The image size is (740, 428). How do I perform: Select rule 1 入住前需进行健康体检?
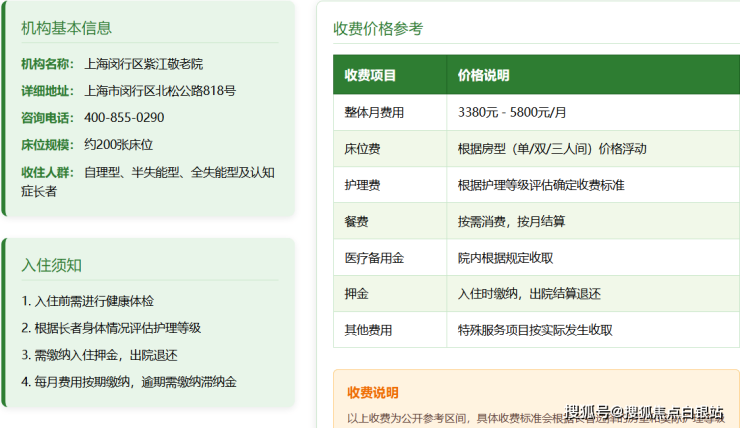(88, 301)
